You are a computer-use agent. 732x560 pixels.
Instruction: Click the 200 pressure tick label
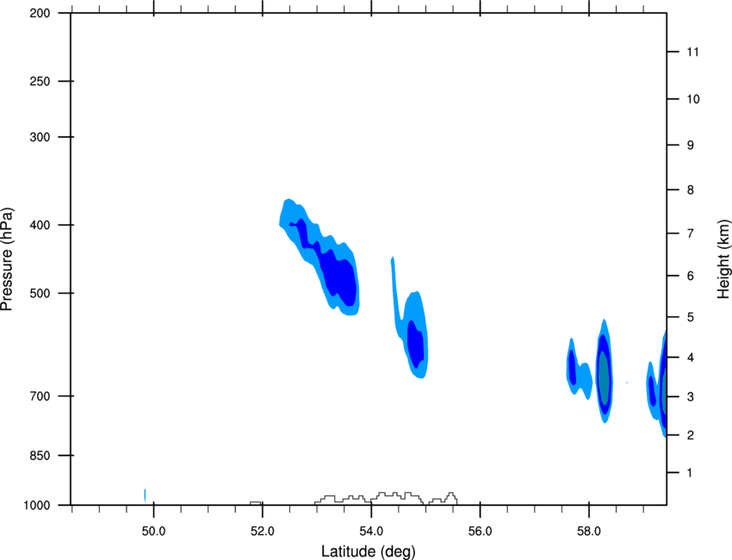[40, 13]
